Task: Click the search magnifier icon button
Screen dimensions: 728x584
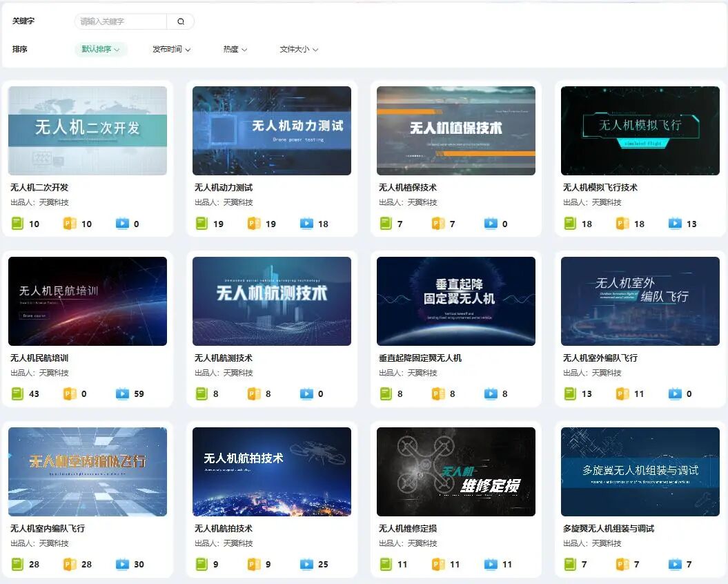Action: 181,21
